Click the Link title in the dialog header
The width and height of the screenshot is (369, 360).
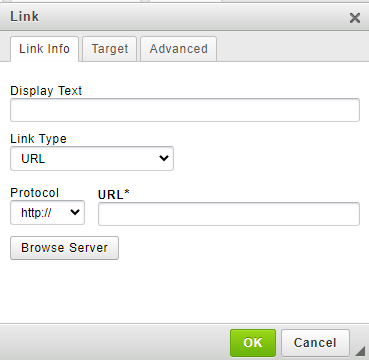click(25, 17)
